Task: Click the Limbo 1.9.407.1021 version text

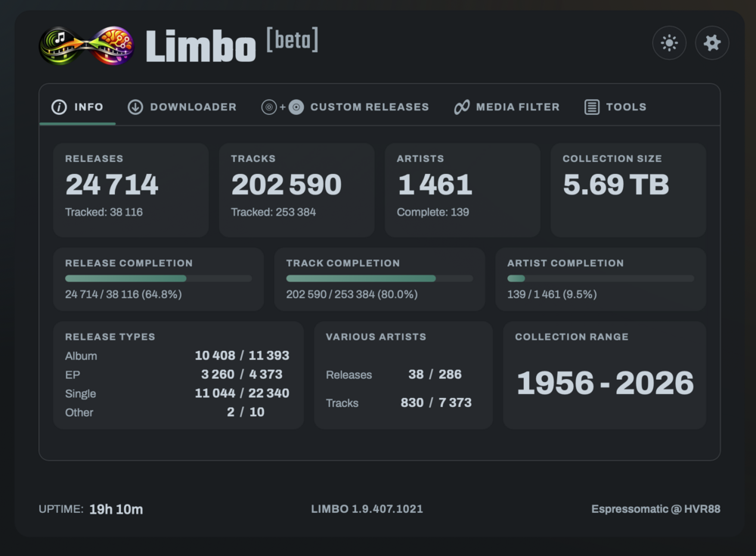Action: coord(367,509)
